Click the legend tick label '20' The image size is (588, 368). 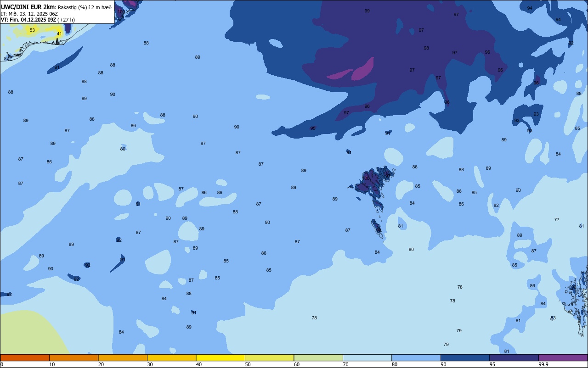(x=101, y=364)
